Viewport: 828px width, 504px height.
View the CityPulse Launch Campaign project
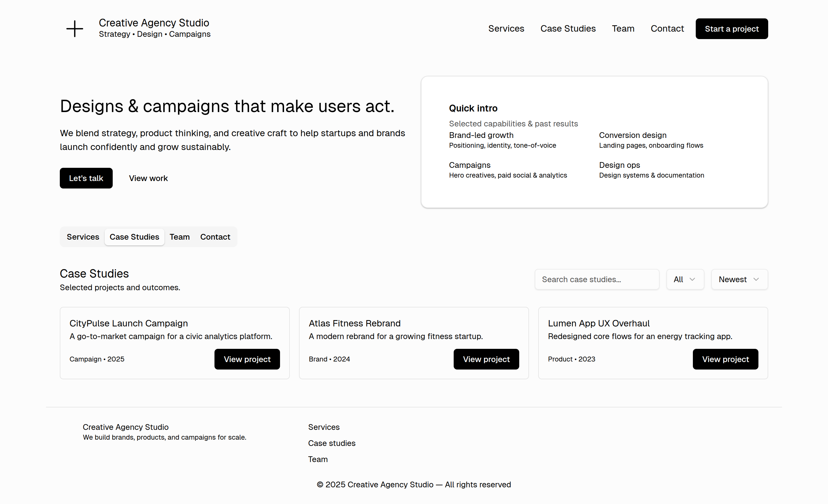pyautogui.click(x=247, y=359)
